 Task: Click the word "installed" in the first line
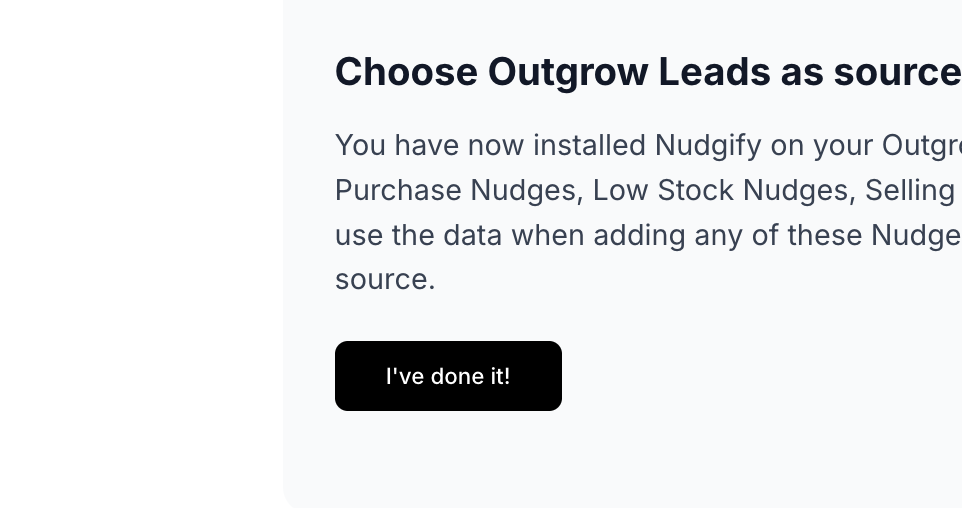click(x=589, y=146)
